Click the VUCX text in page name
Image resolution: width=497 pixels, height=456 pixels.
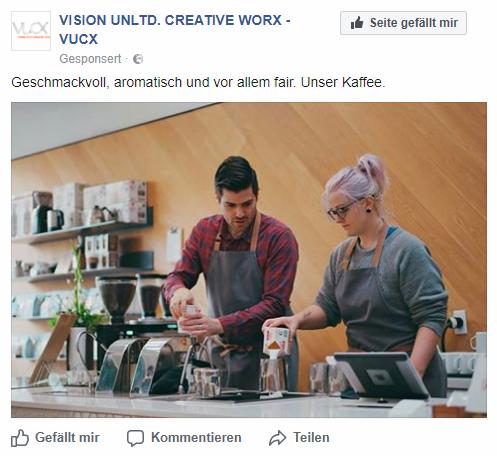78,39
